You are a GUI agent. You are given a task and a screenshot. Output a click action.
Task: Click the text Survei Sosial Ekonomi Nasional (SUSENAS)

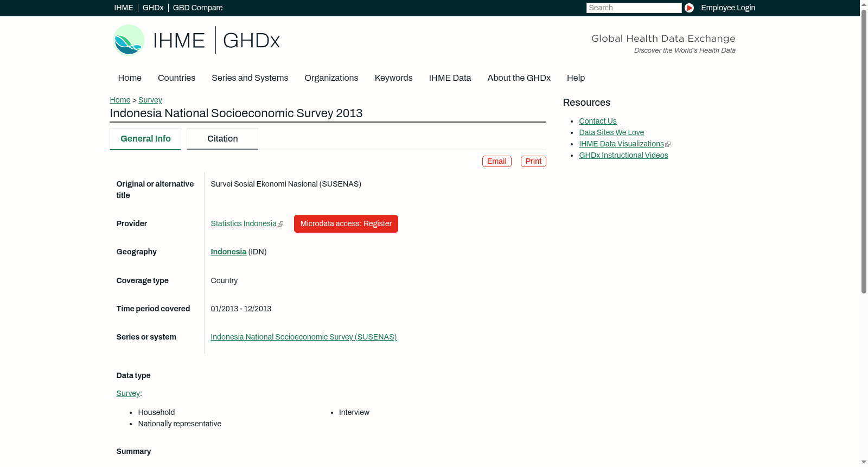pos(286,184)
